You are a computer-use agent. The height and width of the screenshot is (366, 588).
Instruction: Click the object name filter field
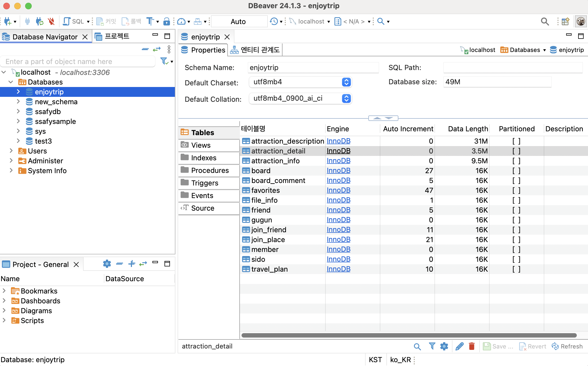pyautogui.click(x=78, y=62)
